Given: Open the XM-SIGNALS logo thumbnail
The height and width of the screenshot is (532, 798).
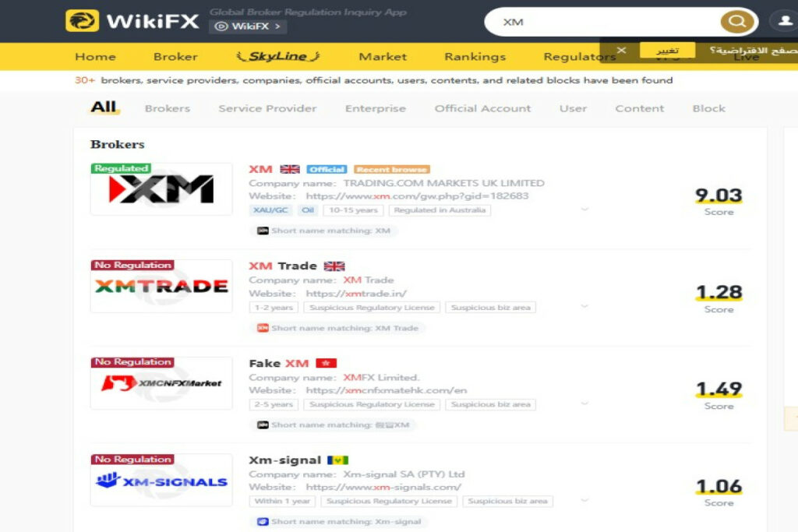Looking at the screenshot, I should coord(161,481).
